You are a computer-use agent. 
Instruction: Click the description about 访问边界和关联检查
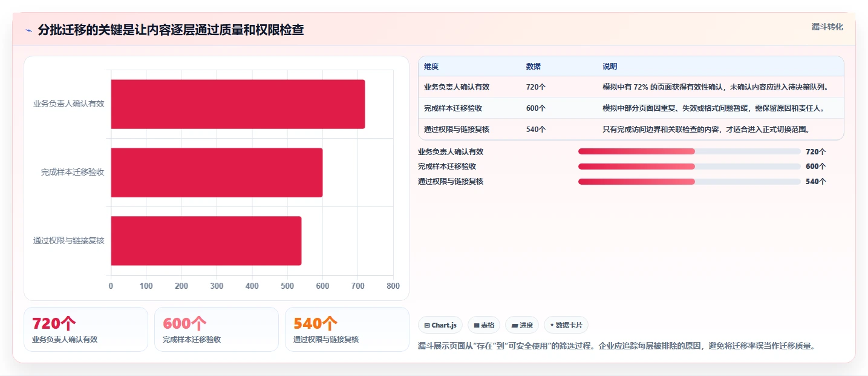pos(706,129)
